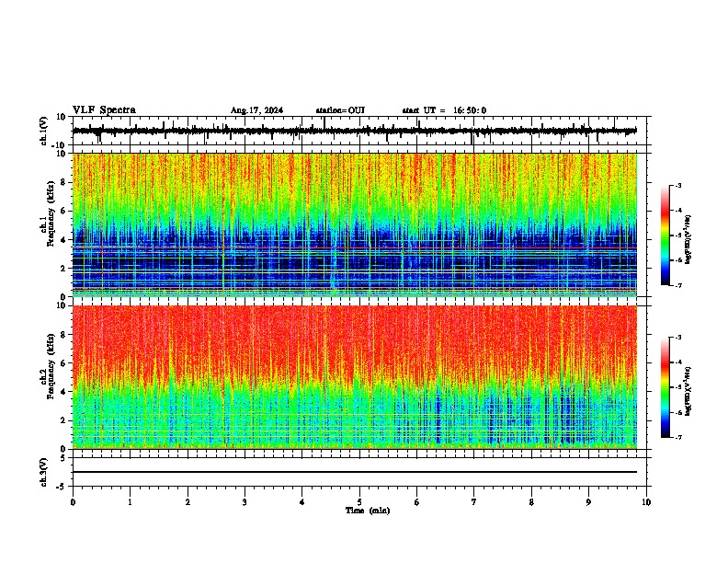
Task: Click time axis tick label "0"
Action: (x=73, y=502)
